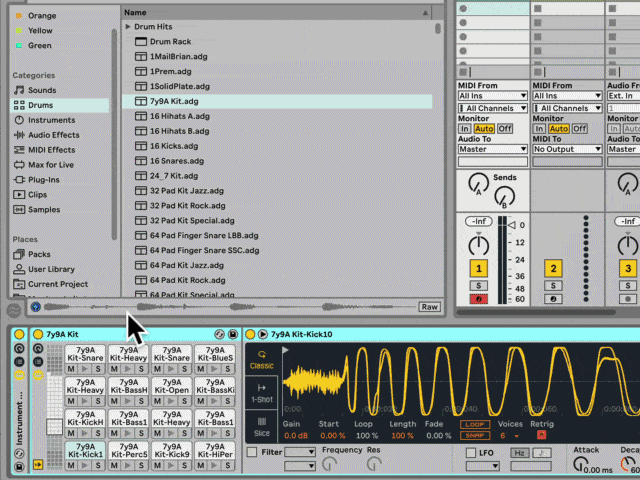
Task: Click the Kit-Open drum pad
Action: (x=172, y=386)
